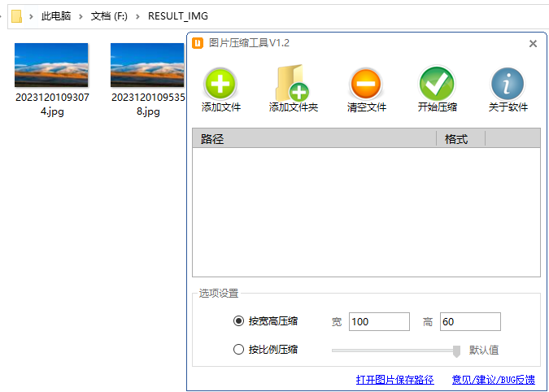This screenshot has height=392, width=549.
Task: Click the 20231201095358.jpg file name
Action: [148, 104]
